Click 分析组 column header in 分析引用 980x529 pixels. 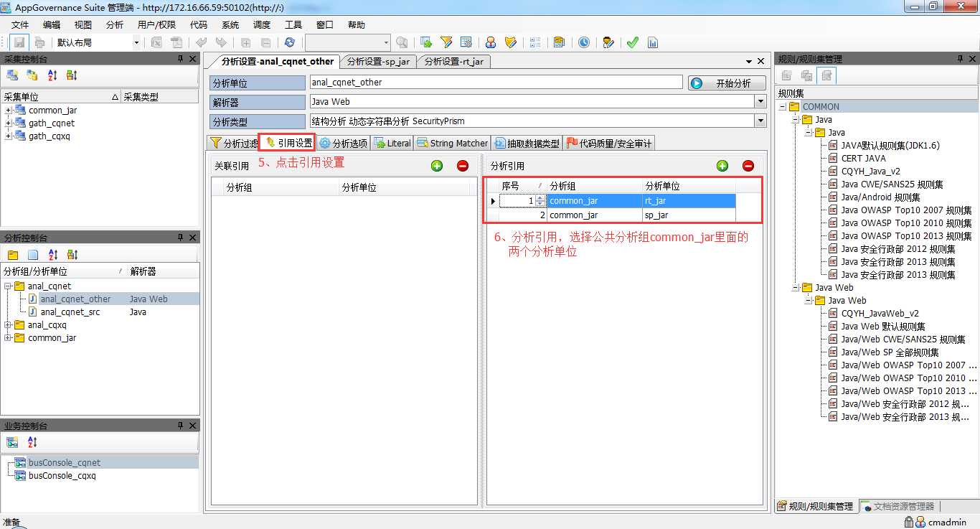click(x=595, y=186)
